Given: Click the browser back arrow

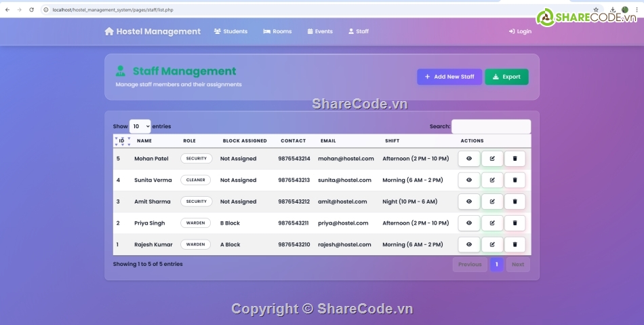Looking at the screenshot, I should point(7,10).
